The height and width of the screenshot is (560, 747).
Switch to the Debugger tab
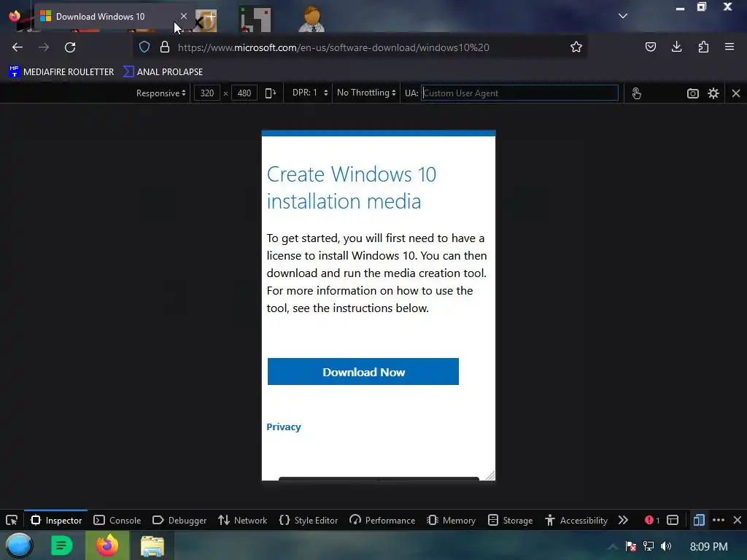coord(179,520)
